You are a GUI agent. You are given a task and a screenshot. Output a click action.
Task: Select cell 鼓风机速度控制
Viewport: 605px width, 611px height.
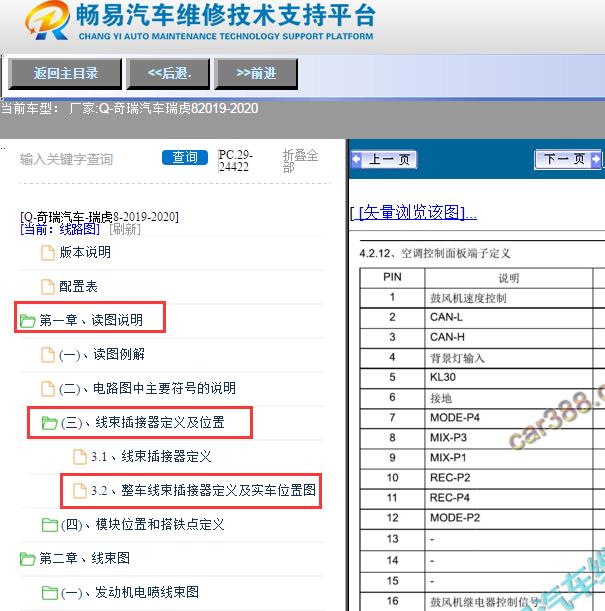[509, 298]
